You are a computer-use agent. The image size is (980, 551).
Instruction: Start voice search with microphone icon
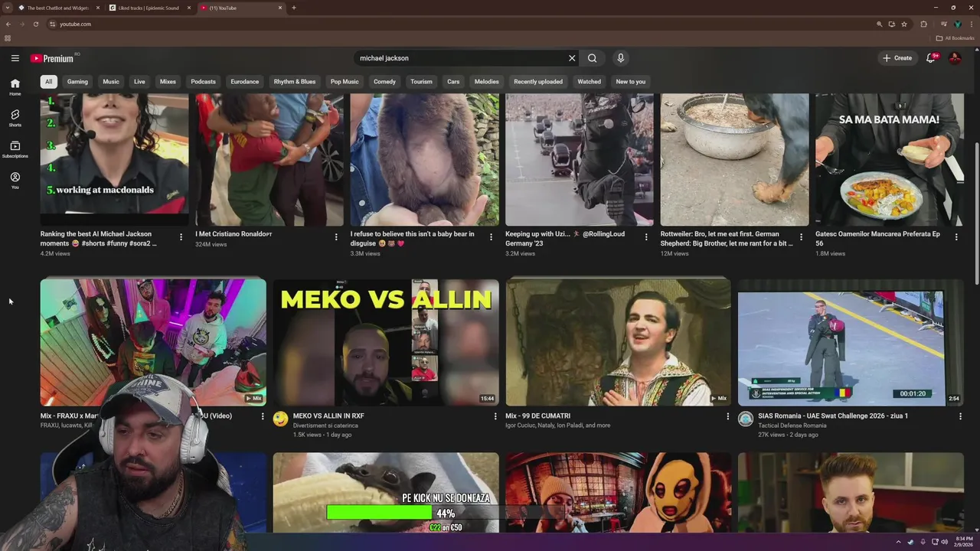(620, 58)
